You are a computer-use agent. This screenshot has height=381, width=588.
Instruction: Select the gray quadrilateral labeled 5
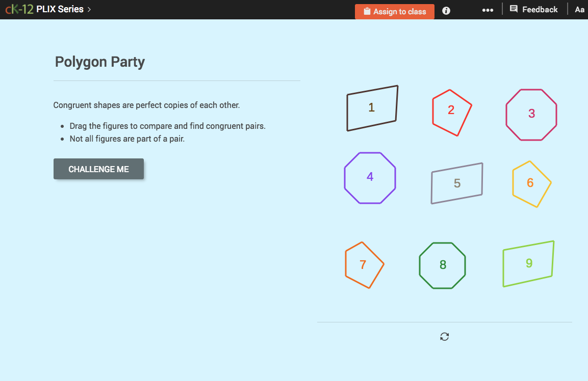[x=456, y=183]
